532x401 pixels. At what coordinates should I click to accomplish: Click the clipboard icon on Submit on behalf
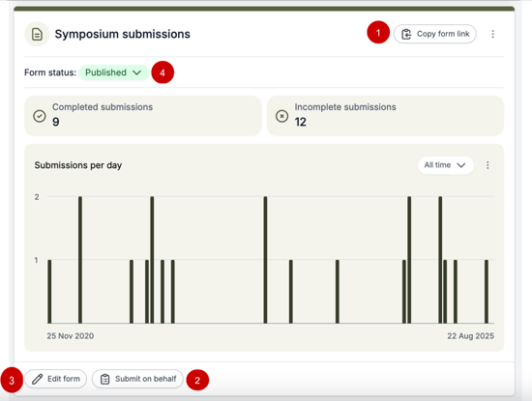click(x=104, y=379)
